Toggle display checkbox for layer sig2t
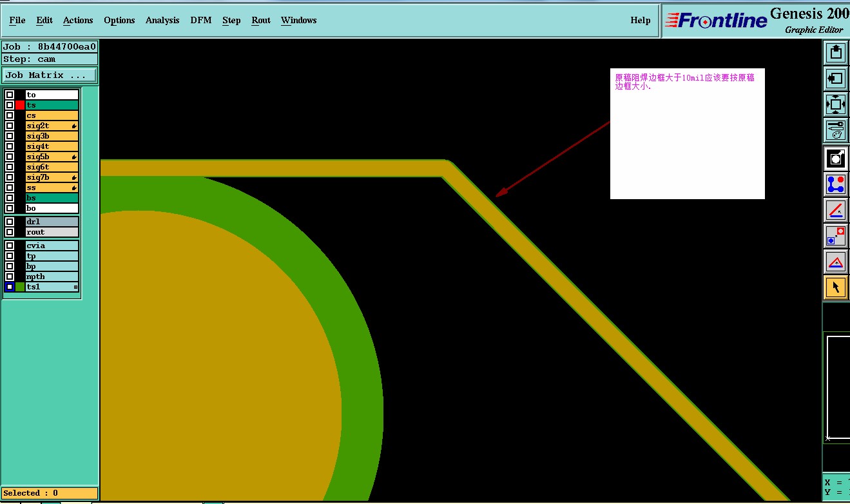The height and width of the screenshot is (504, 850). coord(10,126)
